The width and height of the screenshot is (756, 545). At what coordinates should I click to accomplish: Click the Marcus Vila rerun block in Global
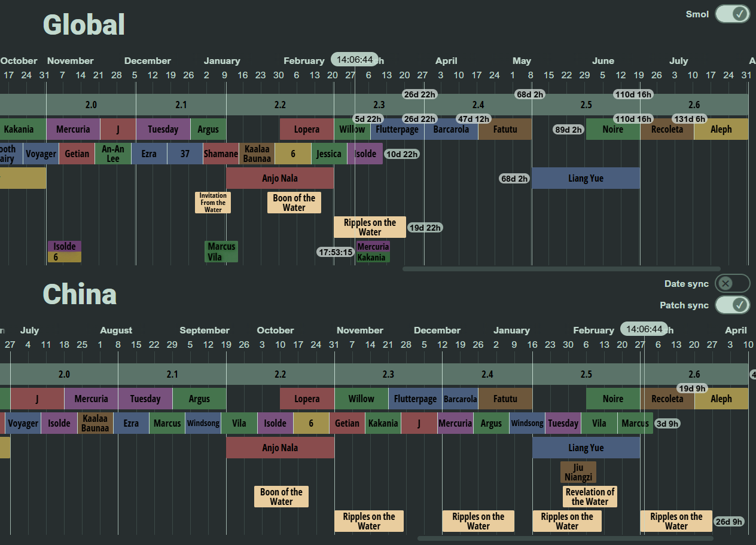(221, 252)
